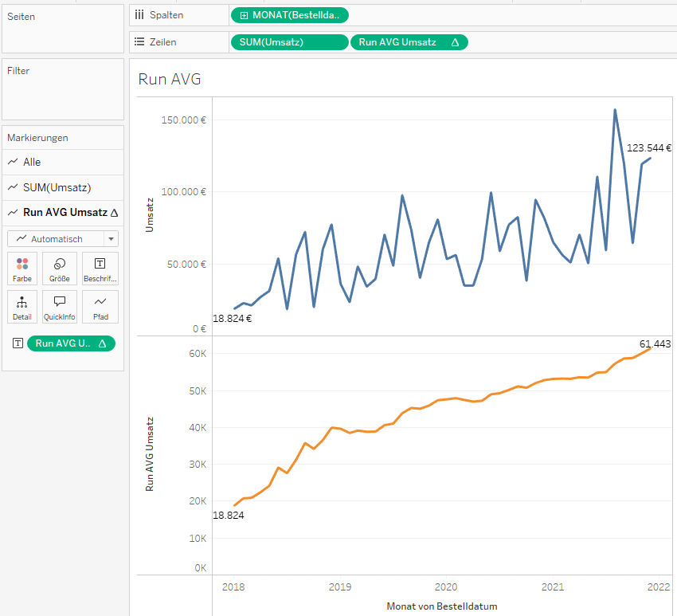677x616 pixels.
Task: Select the Run AVG Umsatz marks tab
Action: (x=65, y=213)
